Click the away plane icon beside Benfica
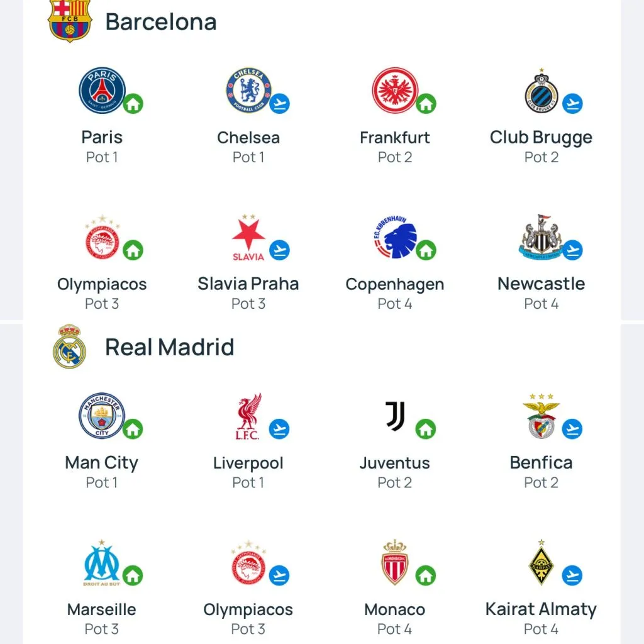This screenshot has height=644, width=644. [572, 429]
